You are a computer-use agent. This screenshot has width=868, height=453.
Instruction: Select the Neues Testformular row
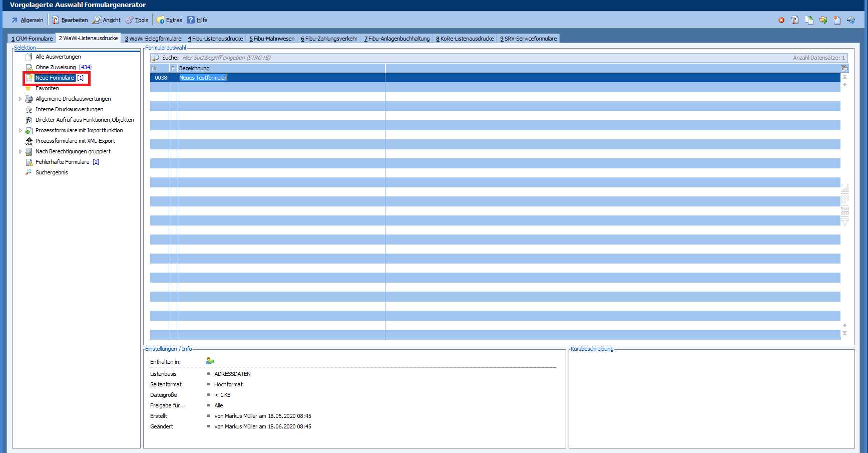203,78
